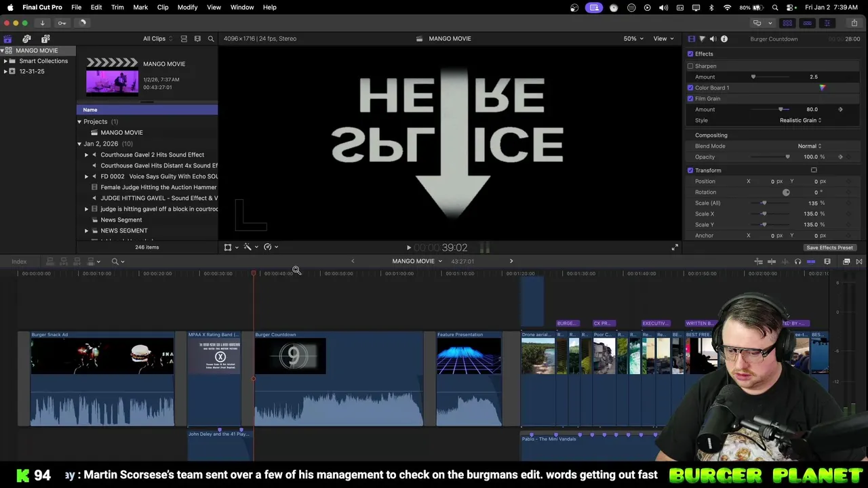Open the viewer 50% zoom dropdown

(633, 39)
